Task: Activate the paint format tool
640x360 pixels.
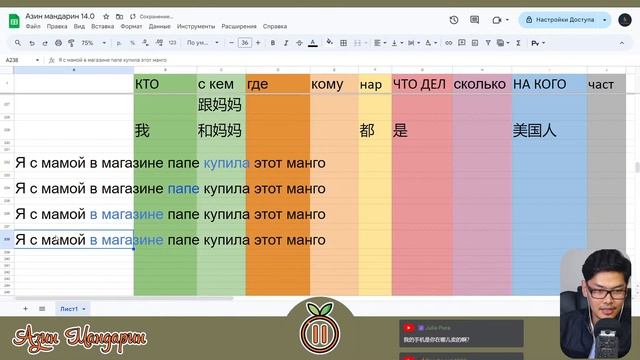Action: [x=71, y=43]
